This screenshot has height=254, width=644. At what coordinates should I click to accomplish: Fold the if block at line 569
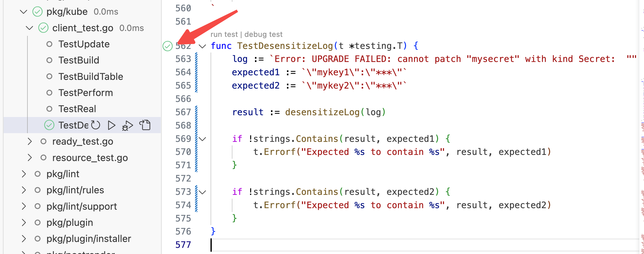click(x=203, y=139)
